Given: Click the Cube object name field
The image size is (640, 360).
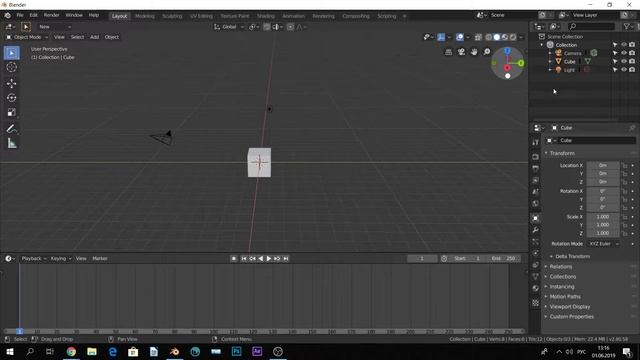Looking at the screenshot, I should [x=591, y=140].
